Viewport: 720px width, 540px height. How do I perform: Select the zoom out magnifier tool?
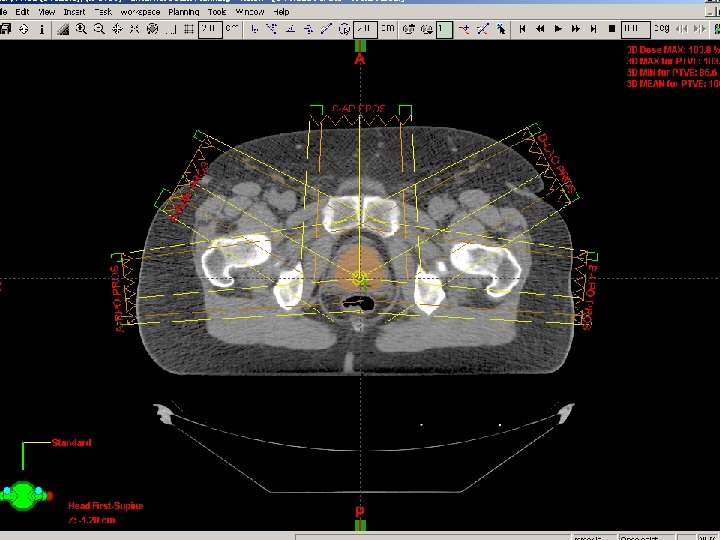pos(99,29)
